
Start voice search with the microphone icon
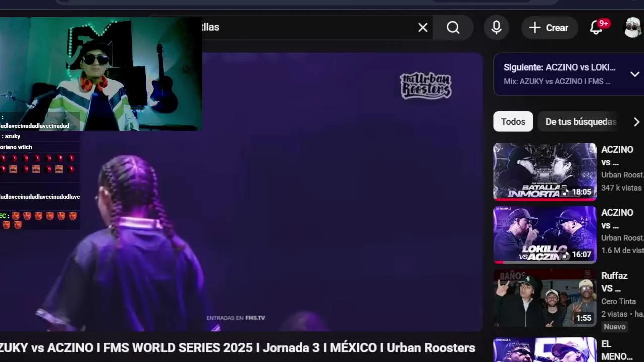[496, 28]
